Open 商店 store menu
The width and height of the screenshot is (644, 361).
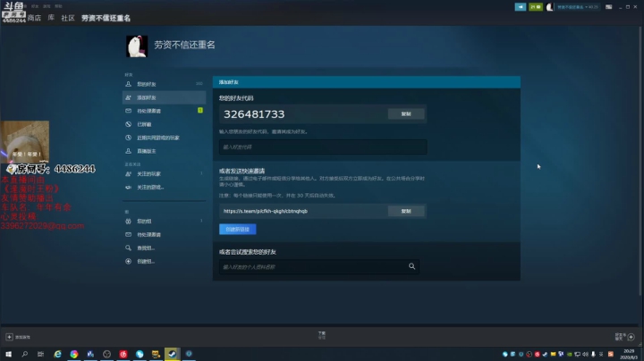34,18
